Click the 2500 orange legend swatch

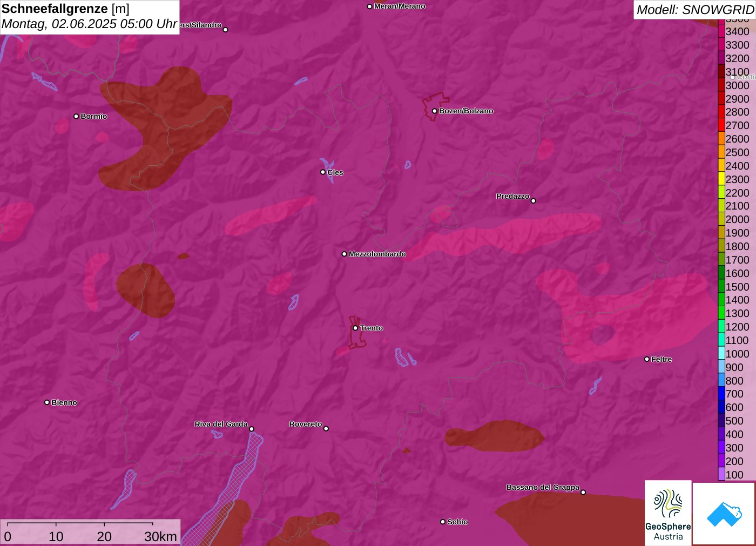coord(721,152)
